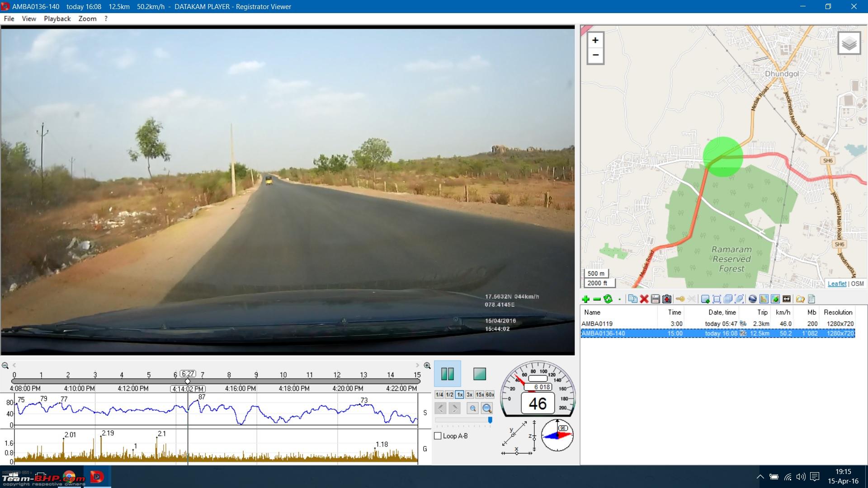Click the open folder icon in file toolbar

coord(800,299)
